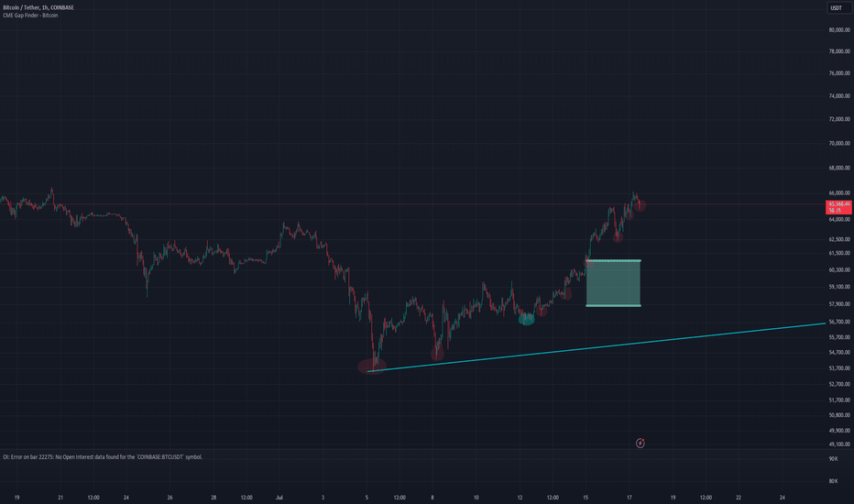The height and width of the screenshot is (504, 854).
Task: Open the USDT currency selector
Action: [x=839, y=7]
